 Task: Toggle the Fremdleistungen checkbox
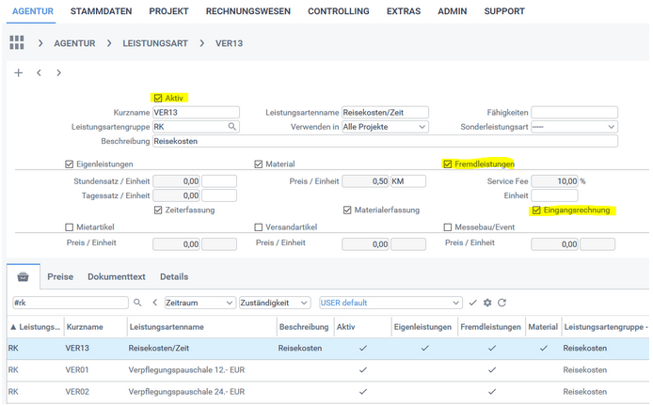pyautogui.click(x=447, y=163)
